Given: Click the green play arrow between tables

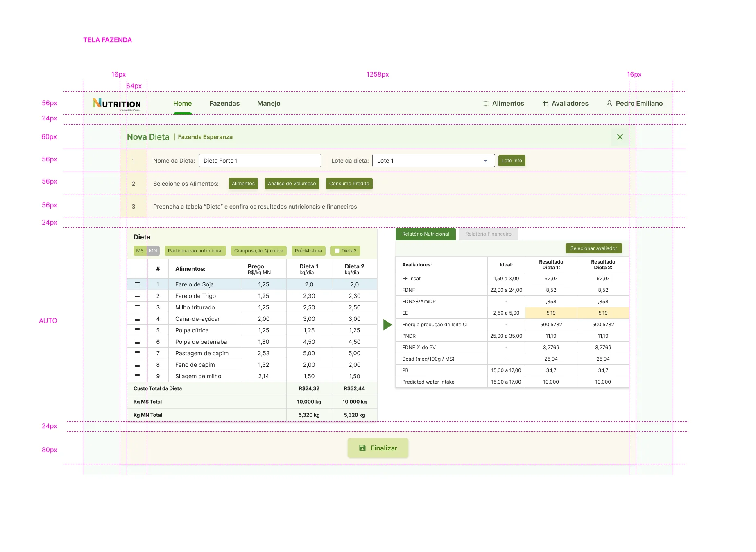Looking at the screenshot, I should (x=387, y=325).
